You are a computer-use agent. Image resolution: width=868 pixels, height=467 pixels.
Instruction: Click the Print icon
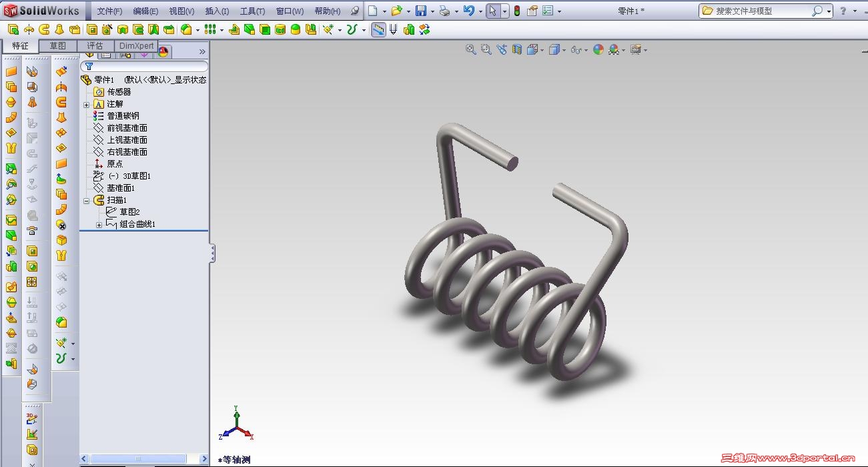tap(444, 11)
